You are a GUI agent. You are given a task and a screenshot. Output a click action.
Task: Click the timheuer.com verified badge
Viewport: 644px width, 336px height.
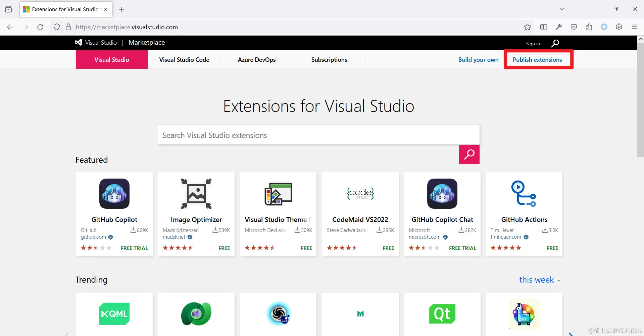point(526,237)
